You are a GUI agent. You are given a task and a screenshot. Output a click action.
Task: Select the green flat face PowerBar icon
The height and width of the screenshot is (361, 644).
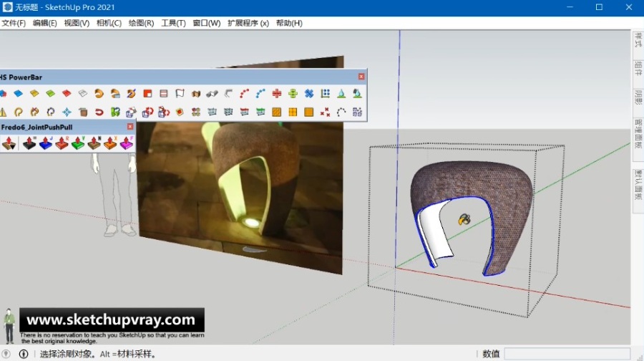click(x=50, y=94)
